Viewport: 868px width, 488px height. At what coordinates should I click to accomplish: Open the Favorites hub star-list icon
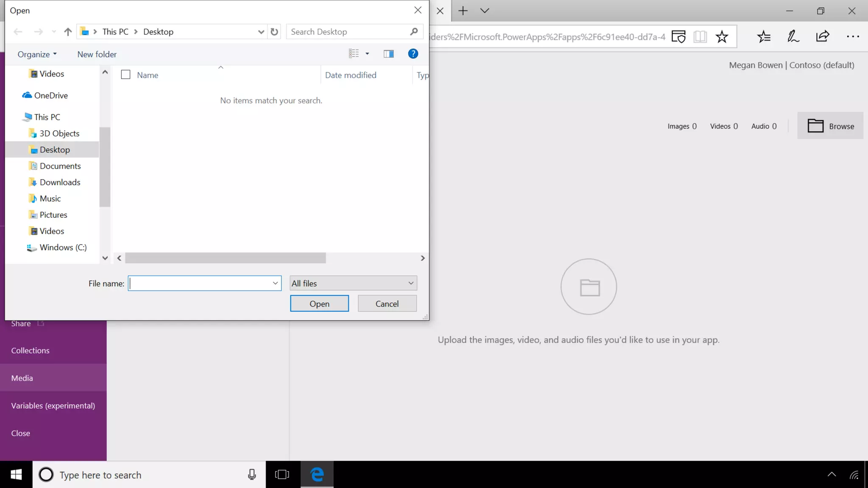click(764, 37)
